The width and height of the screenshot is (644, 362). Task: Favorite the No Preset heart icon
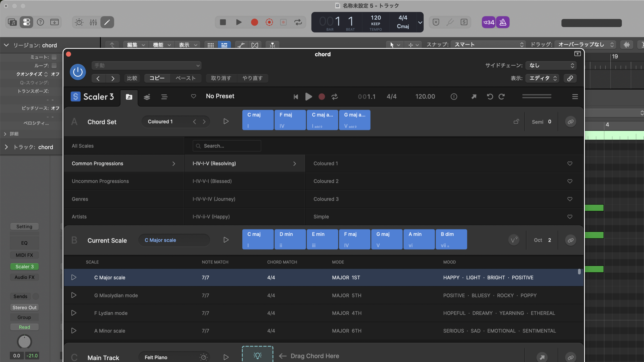click(193, 96)
